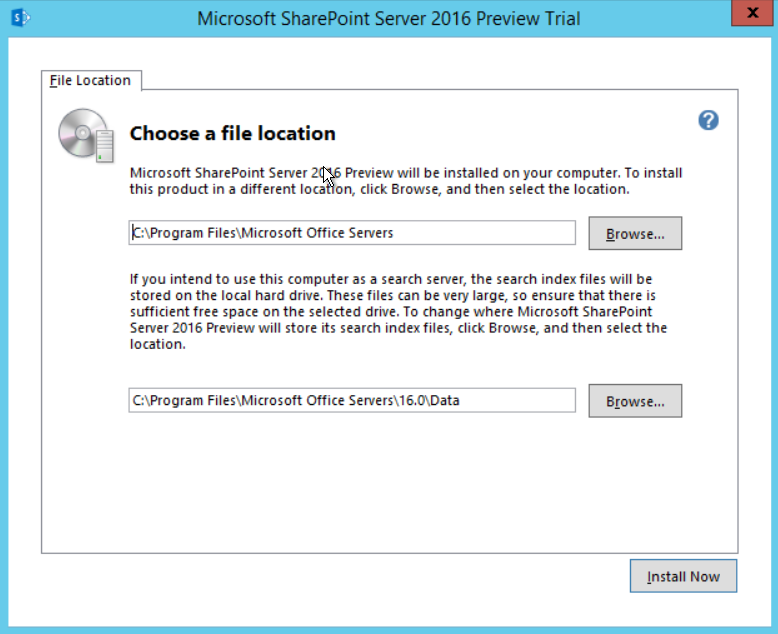Click the blue help question mark icon
Screen dimensions: 778x634
coord(708,120)
